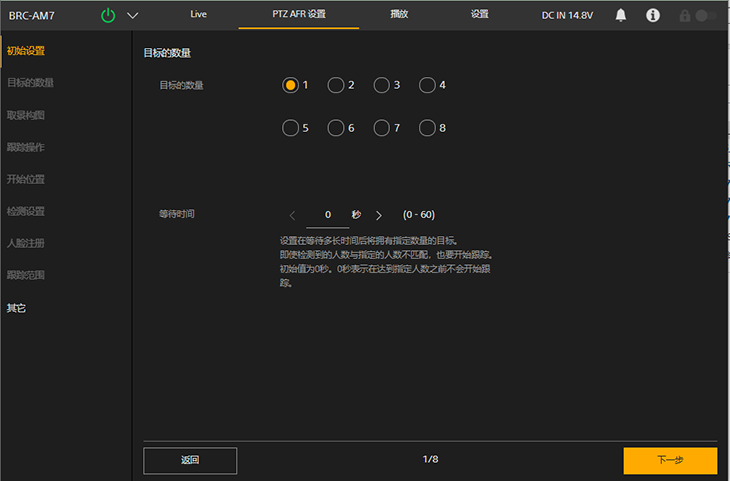The width and height of the screenshot is (730, 481).
Task: Open the notification bell icon
Action: tap(621, 15)
